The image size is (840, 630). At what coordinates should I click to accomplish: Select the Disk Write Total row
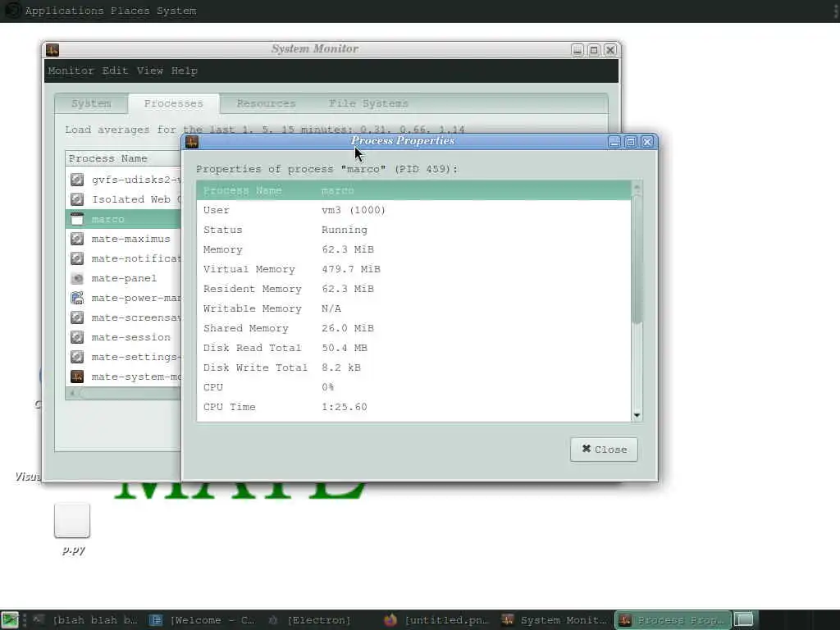pos(413,367)
